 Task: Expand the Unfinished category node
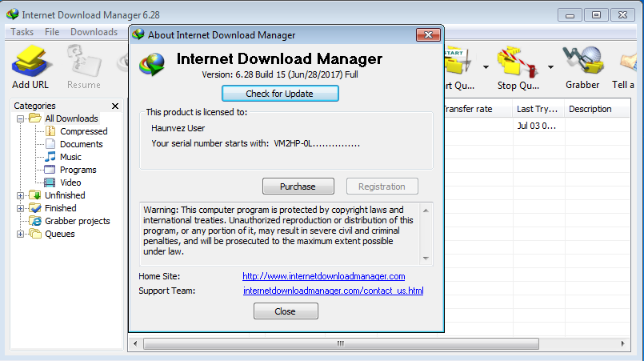[x=20, y=196]
